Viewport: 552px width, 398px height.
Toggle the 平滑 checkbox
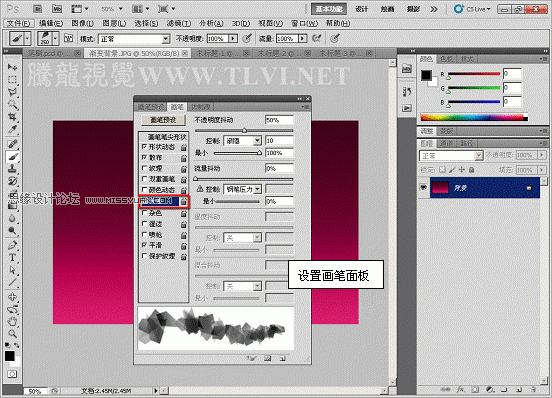pos(144,245)
